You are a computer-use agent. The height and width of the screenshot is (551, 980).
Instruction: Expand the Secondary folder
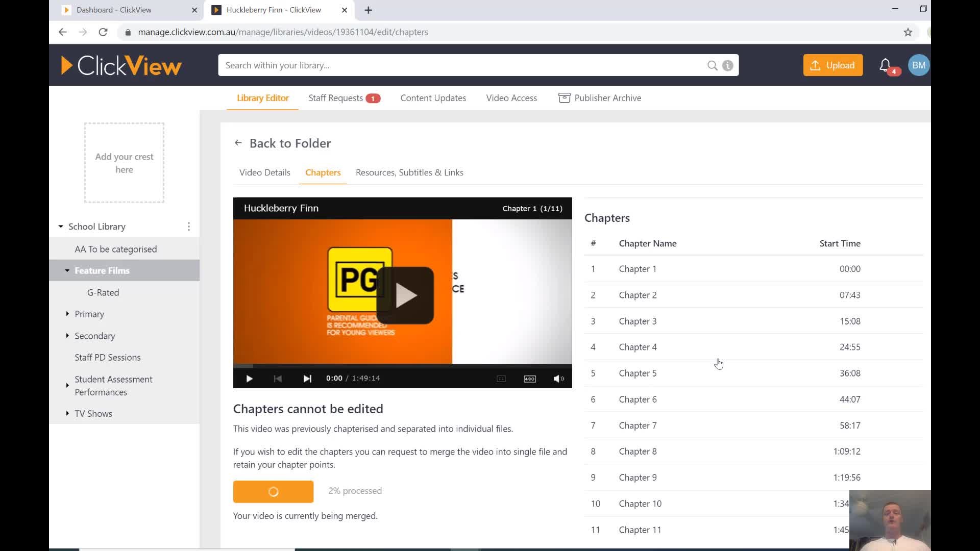coord(67,336)
